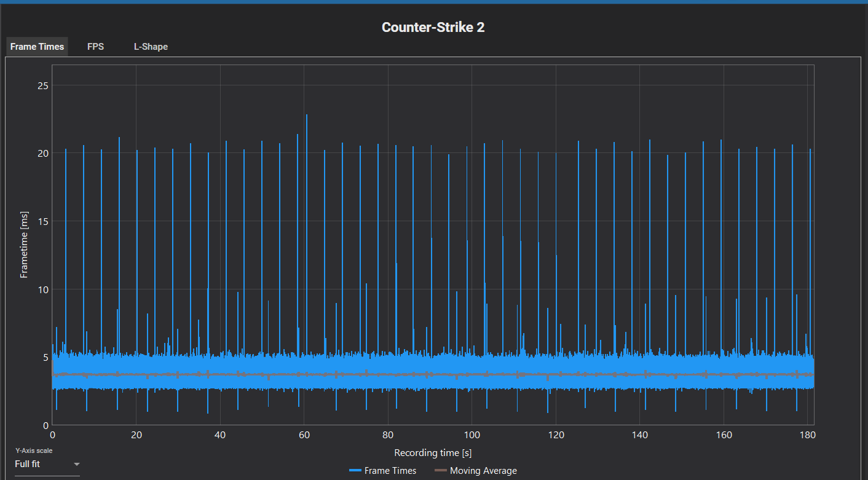Click the 180 mark on the time axis
The height and width of the screenshot is (480, 868).
808,435
